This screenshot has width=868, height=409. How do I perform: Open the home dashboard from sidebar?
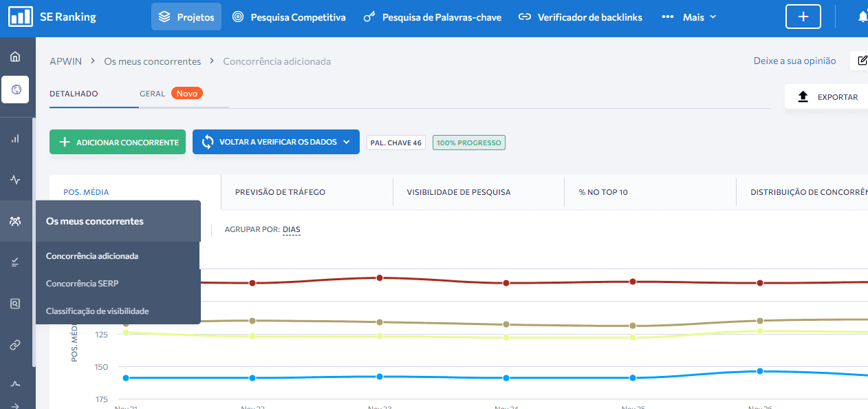[x=15, y=56]
